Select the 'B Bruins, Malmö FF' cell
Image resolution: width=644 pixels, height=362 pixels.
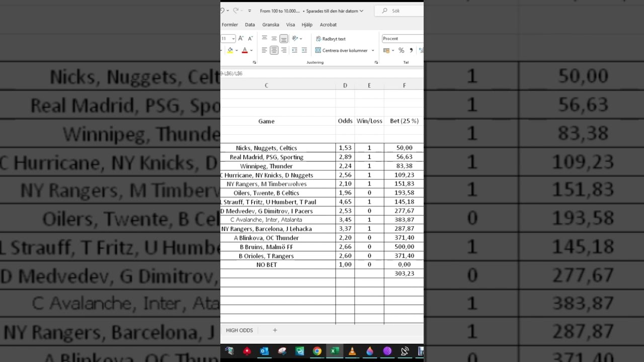(278, 247)
